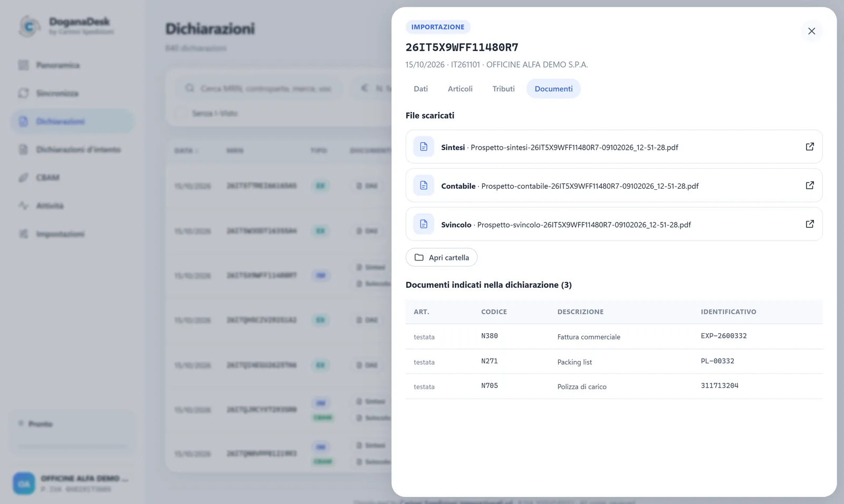Click the document icon of the Svincolo file
This screenshot has width=844, height=504.
pyautogui.click(x=424, y=224)
